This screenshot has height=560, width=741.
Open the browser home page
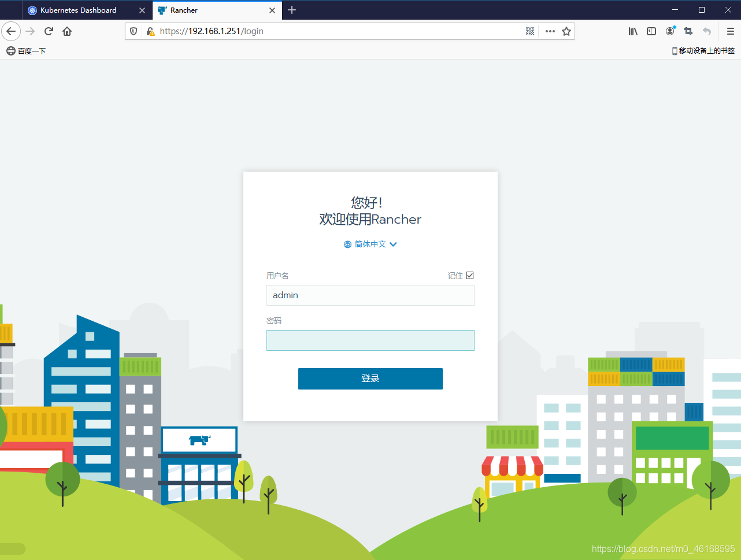tap(67, 31)
